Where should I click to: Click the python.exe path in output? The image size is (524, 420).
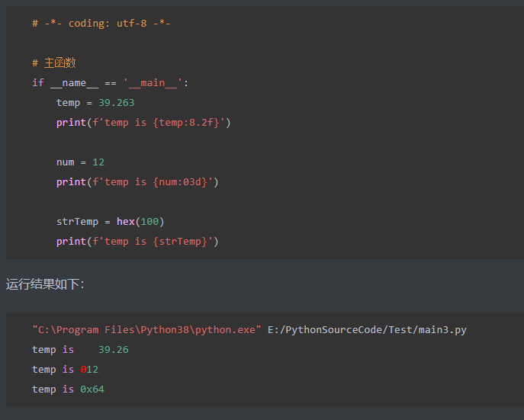[x=146, y=330]
